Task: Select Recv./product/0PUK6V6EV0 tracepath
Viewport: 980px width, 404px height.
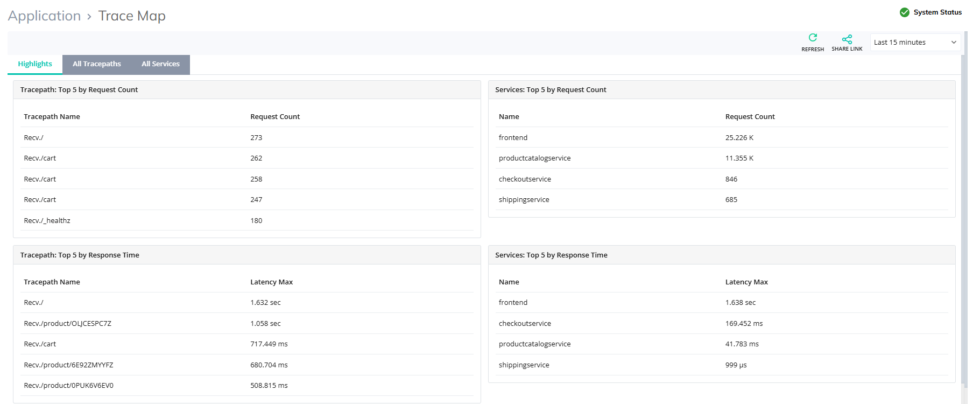Action: pos(247,386)
